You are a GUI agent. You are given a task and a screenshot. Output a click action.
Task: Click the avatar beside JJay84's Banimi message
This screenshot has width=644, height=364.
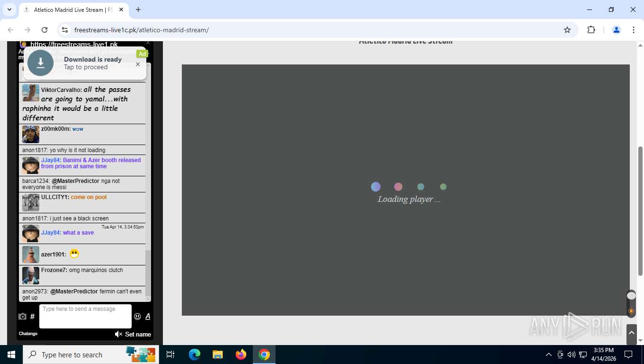(x=31, y=165)
